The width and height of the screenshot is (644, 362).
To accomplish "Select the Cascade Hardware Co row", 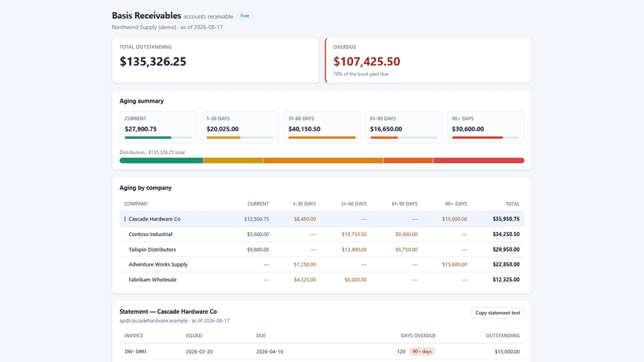I will click(x=321, y=219).
